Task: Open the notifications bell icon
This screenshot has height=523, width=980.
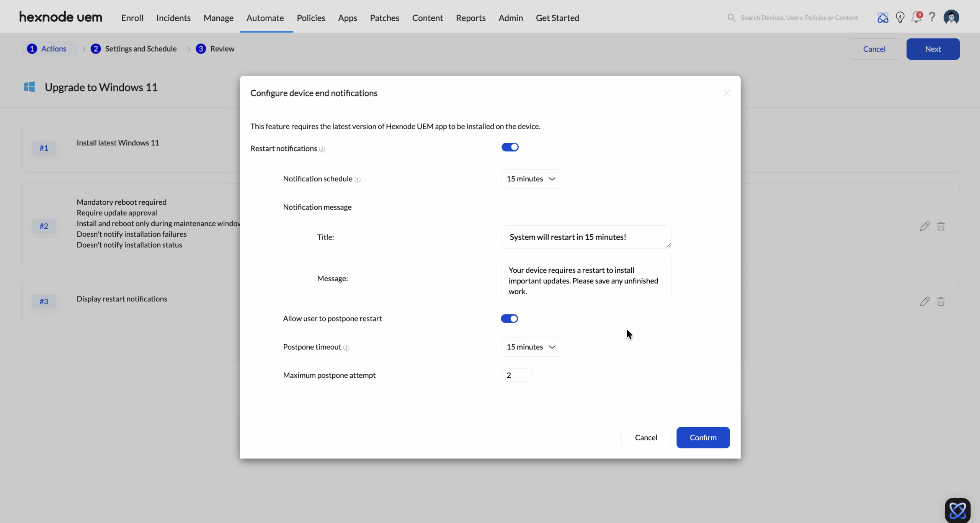Action: [x=916, y=18]
